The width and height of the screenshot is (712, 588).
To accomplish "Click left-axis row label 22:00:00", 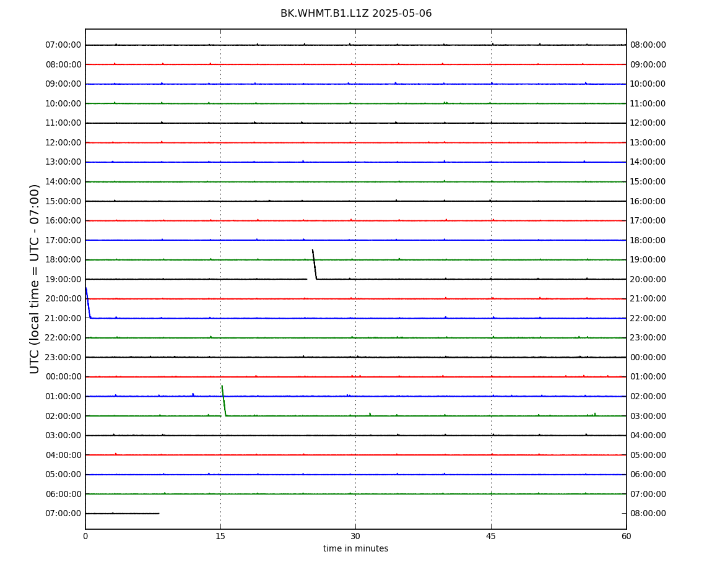I will (64, 338).
